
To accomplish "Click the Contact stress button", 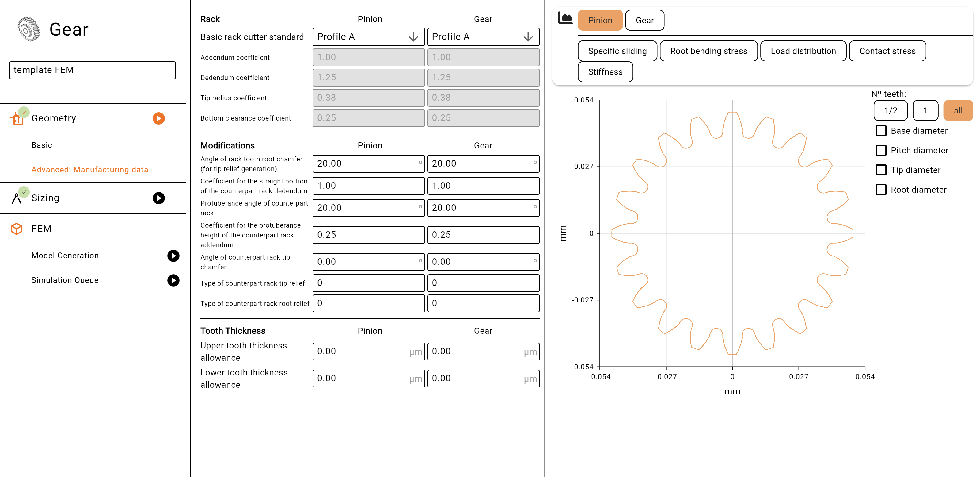I will (887, 51).
